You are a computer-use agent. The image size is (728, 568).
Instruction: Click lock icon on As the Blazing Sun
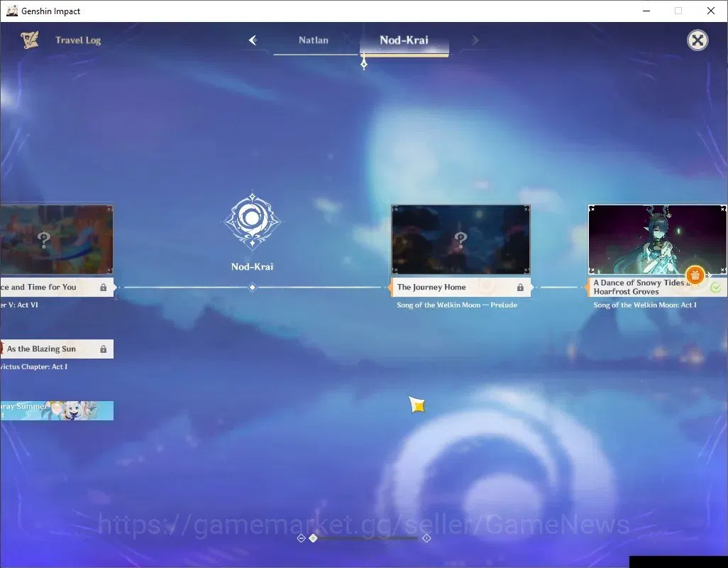(103, 349)
